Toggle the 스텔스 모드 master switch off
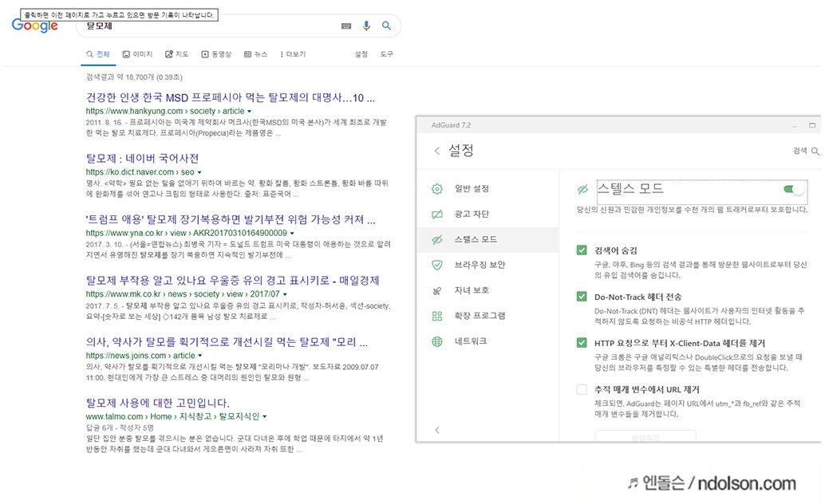The width and height of the screenshot is (825, 504). tap(793, 189)
